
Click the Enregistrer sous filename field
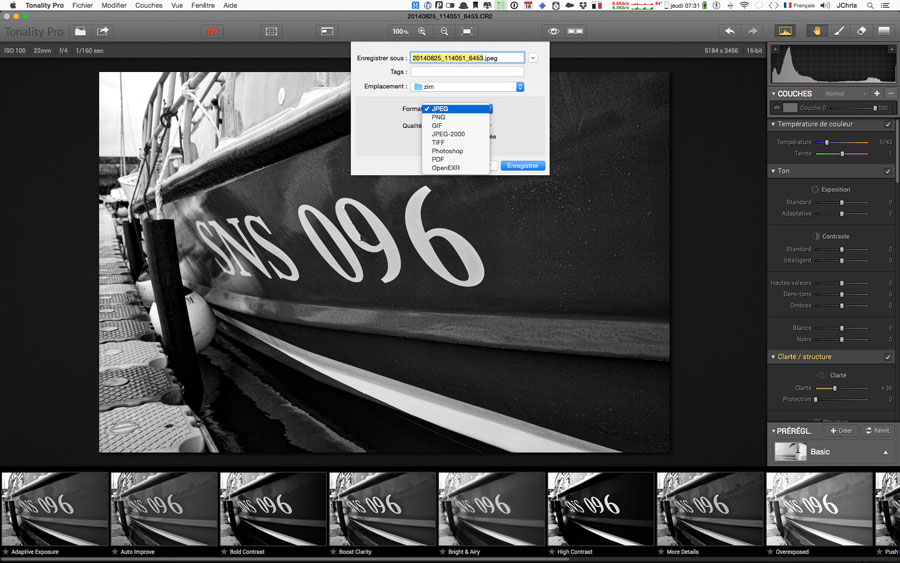pyautogui.click(x=467, y=58)
